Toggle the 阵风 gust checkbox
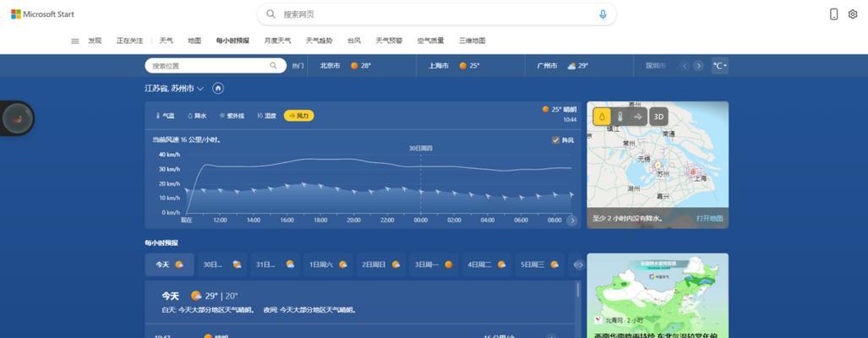This screenshot has height=338, width=868. pyautogui.click(x=556, y=140)
